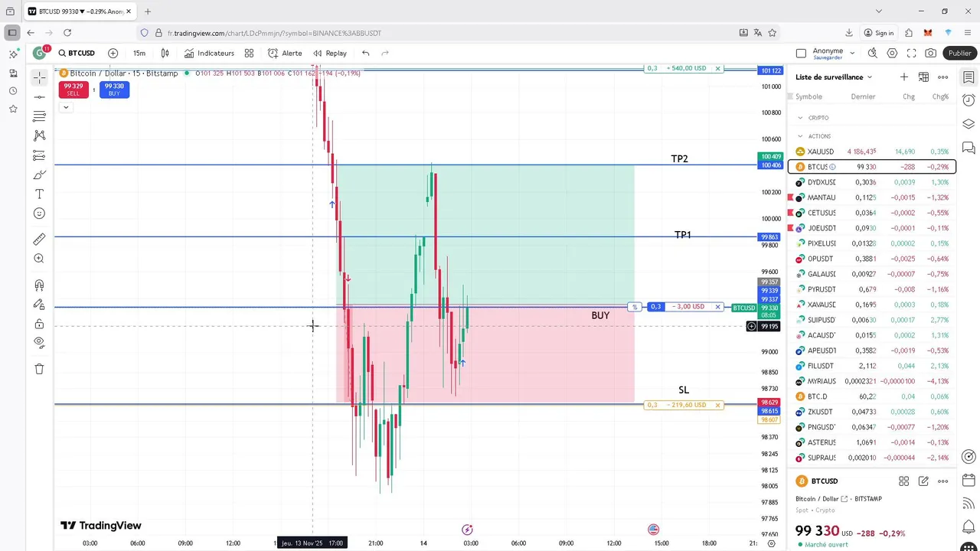Open the Indicateurs menu

[x=209, y=53]
